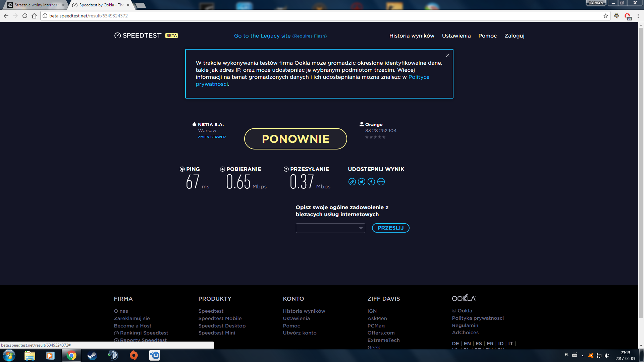Open IGN link under Ziff Davis
The height and width of the screenshot is (362, 644).
pos(372,311)
